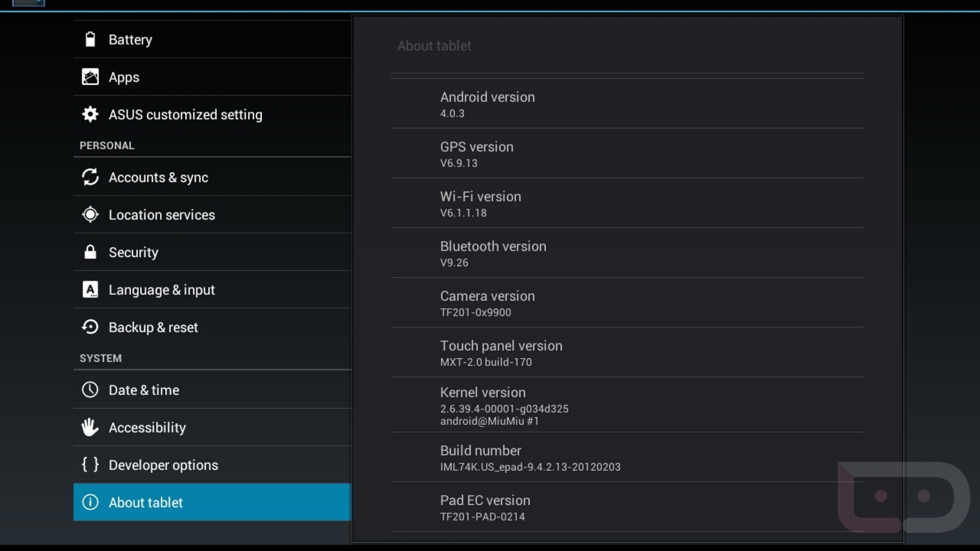The image size is (980, 551).
Task: Select the Kernel version entry
Action: 627,405
